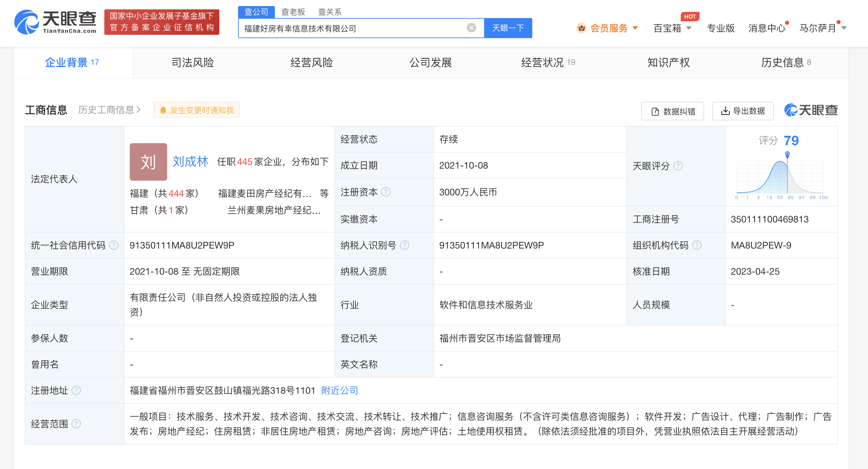The width and height of the screenshot is (868, 469).
Task: Click the 组织机构代码 help tooltip icon
Action: point(697,246)
